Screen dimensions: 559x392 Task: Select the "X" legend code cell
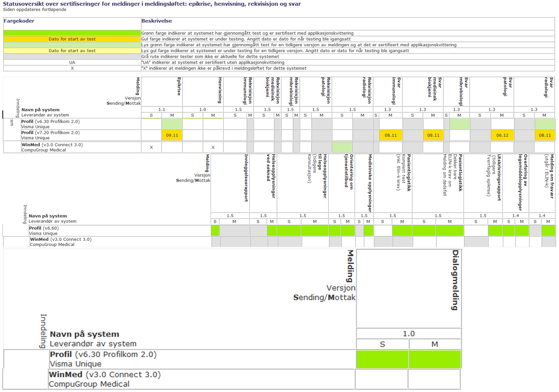(x=72, y=68)
